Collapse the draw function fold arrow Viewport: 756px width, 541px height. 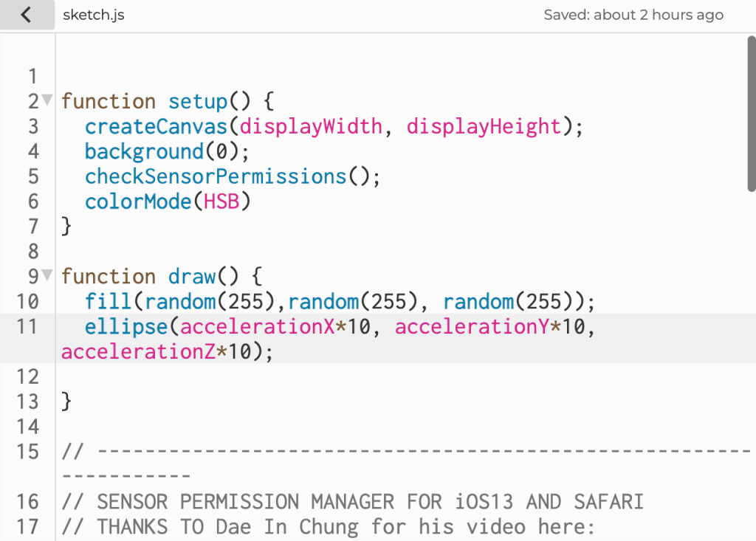[x=47, y=275]
